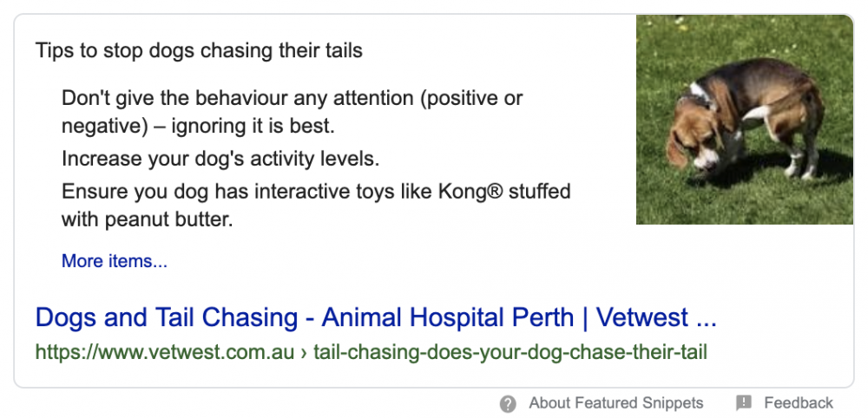The width and height of the screenshot is (868, 418).
Task: Open Dogs and Tail Chasing result title
Action: coord(375,317)
